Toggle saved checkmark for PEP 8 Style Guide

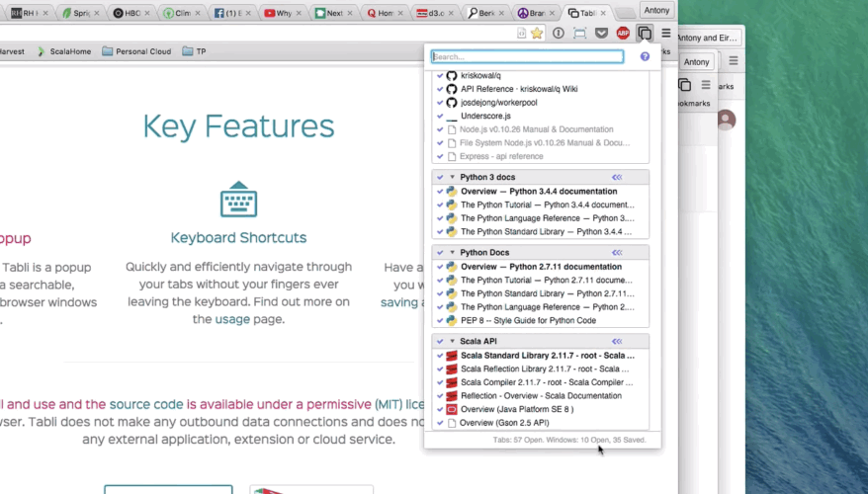[440, 320]
